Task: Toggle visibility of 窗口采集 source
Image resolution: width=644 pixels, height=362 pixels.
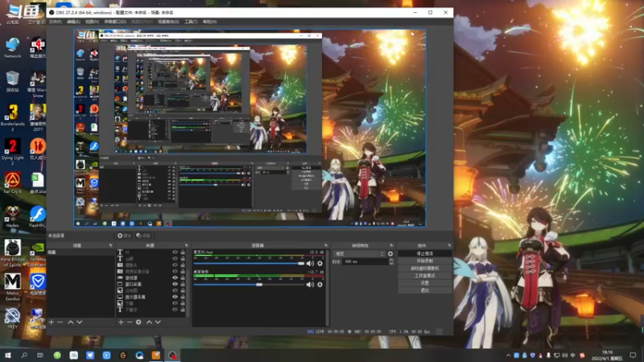Action: click(175, 284)
